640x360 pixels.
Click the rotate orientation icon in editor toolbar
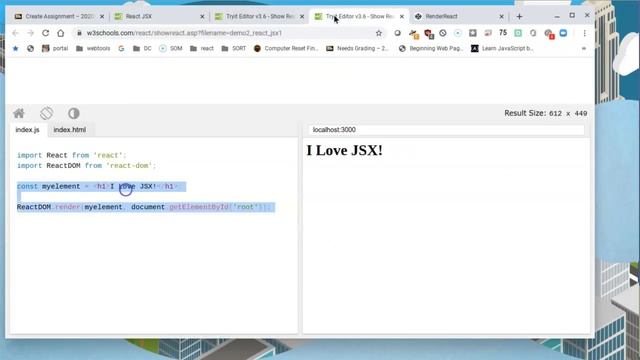47,113
